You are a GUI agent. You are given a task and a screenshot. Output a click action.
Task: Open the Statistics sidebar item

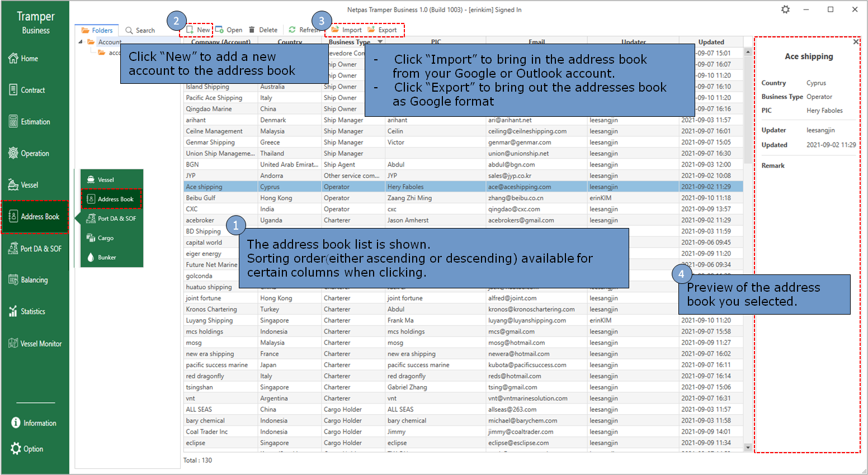pos(27,312)
